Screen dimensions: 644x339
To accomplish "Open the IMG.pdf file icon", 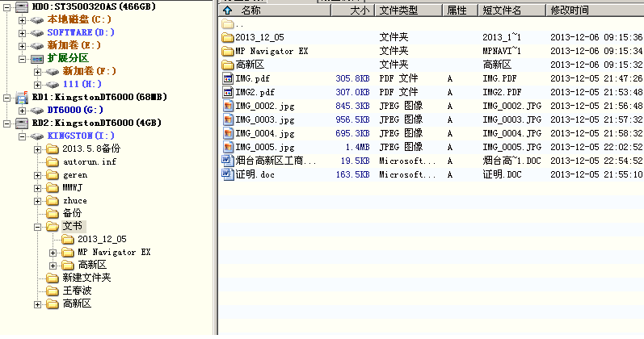I will coord(227,78).
